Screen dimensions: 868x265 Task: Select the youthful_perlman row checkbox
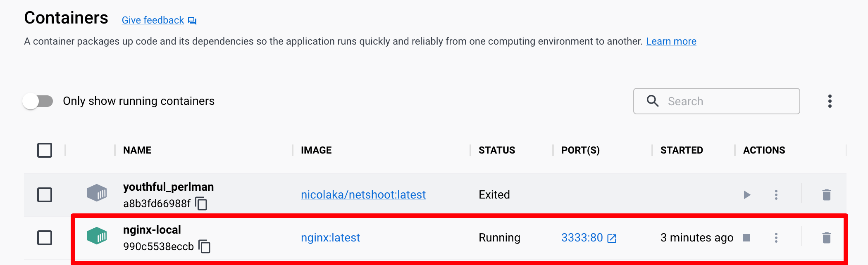coord(45,195)
